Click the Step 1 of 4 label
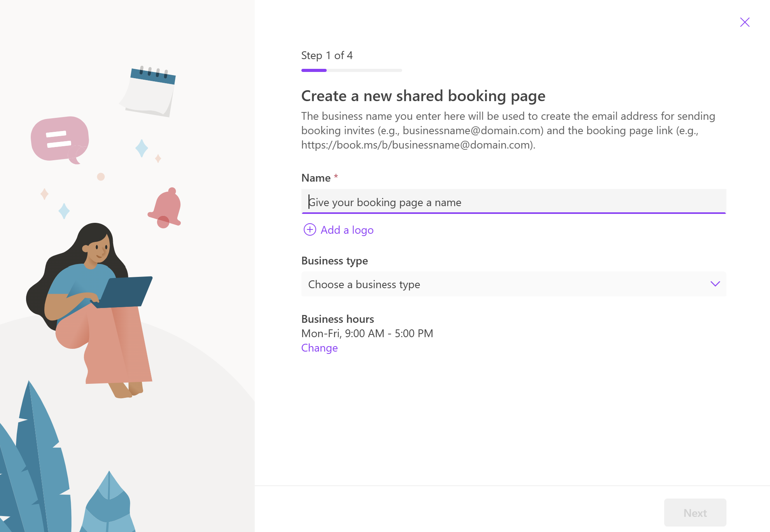The image size is (770, 532). [x=327, y=56]
